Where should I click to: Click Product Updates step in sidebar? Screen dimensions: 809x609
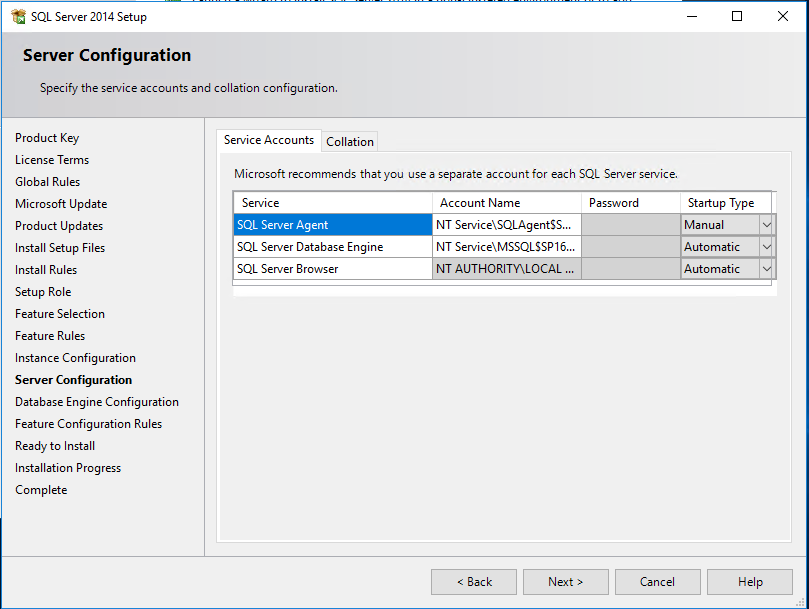point(59,226)
